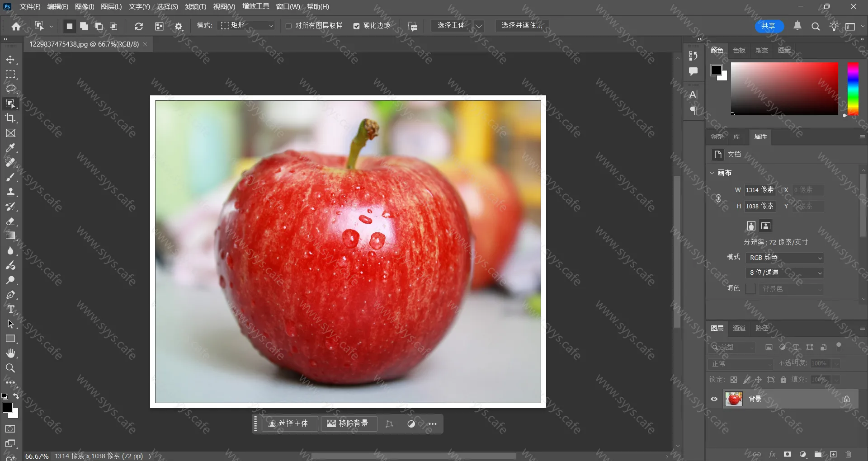Viewport: 868px width, 461px height.
Task: Open the 图像(I) menu
Action: point(85,7)
